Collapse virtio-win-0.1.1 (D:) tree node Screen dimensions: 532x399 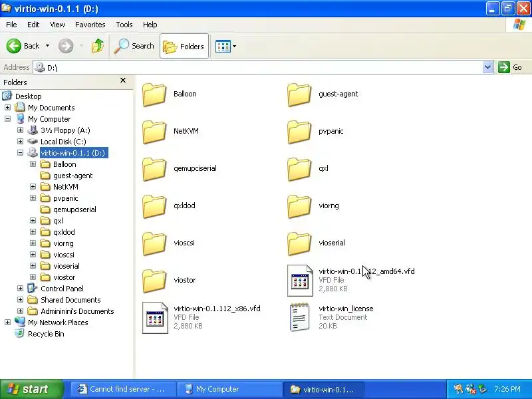tap(20, 153)
